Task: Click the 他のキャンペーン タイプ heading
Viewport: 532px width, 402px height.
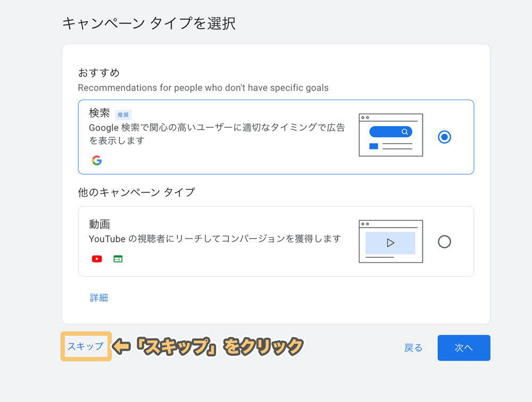Action: [136, 192]
